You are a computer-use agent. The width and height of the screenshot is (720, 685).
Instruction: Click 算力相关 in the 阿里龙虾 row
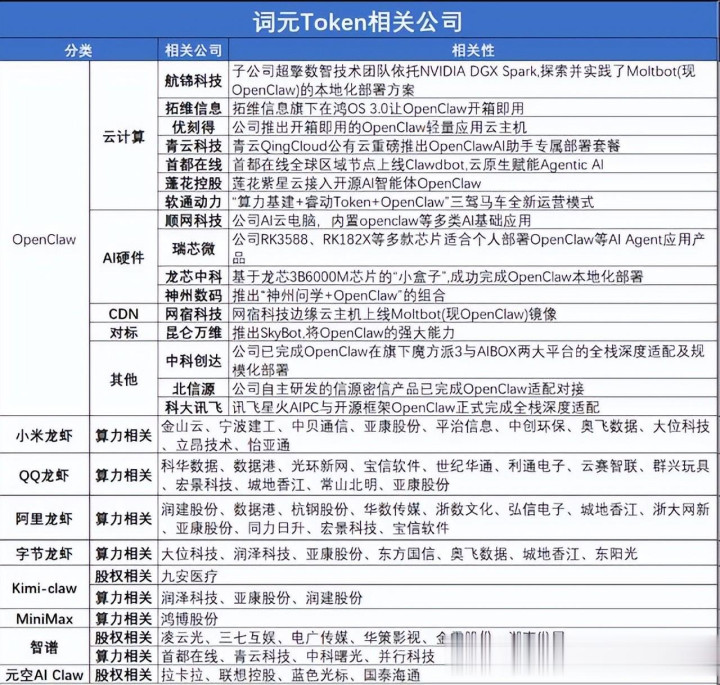(124, 518)
